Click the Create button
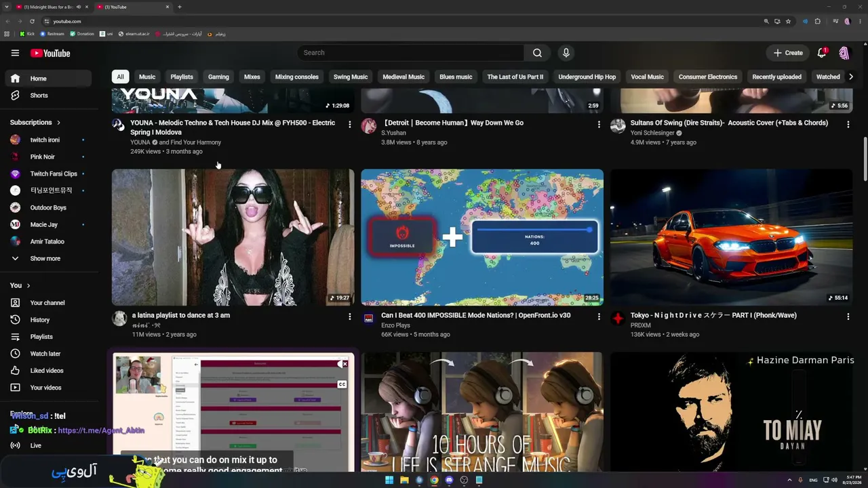The width and height of the screenshot is (868, 488). [789, 53]
